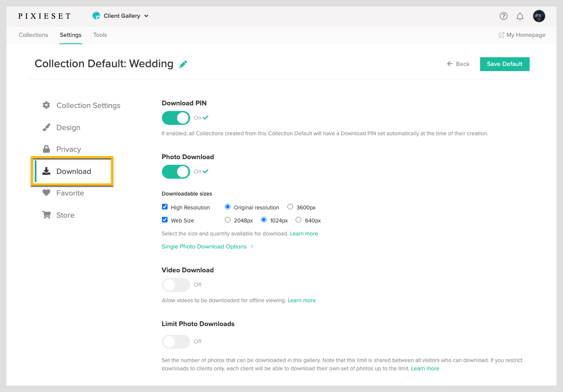The width and height of the screenshot is (563, 392).
Task: Click Learn more under Downloadable sizes
Action: (304, 234)
